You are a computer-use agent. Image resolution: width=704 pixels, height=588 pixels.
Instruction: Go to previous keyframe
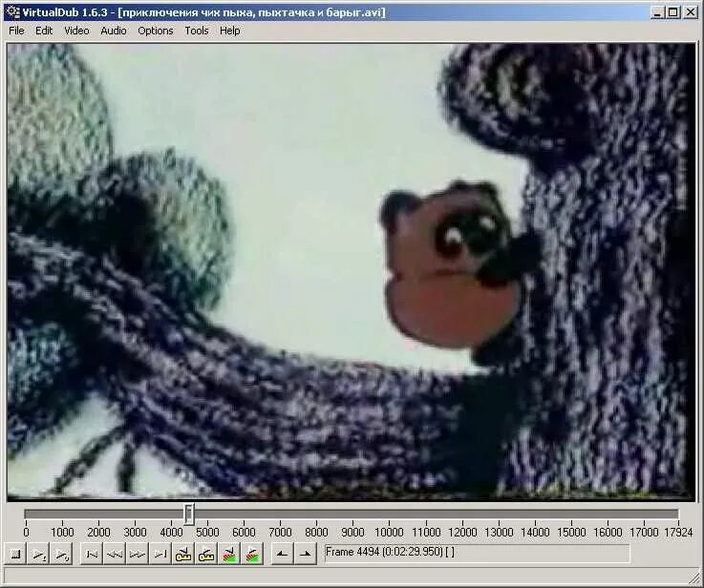tap(183, 555)
